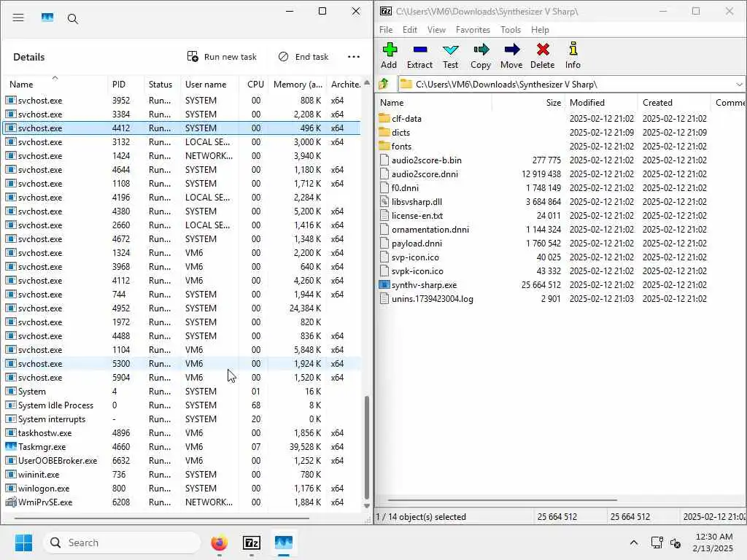Select svchost.exe row with PID 3952
747x560 pixels.
[x=182, y=101]
